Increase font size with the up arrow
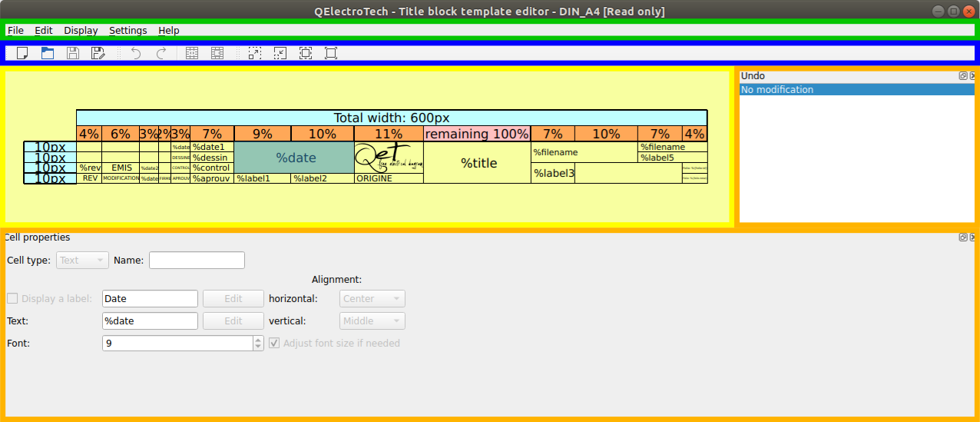Viewport: 980px width, 422px height. (x=258, y=340)
